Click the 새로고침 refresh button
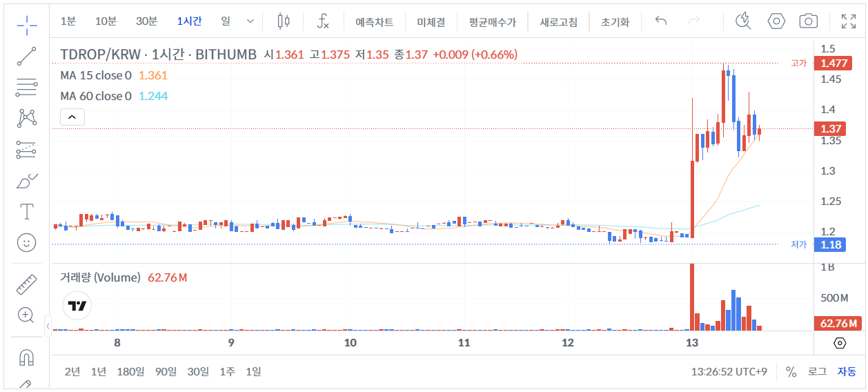The width and height of the screenshot is (868, 392). [559, 22]
